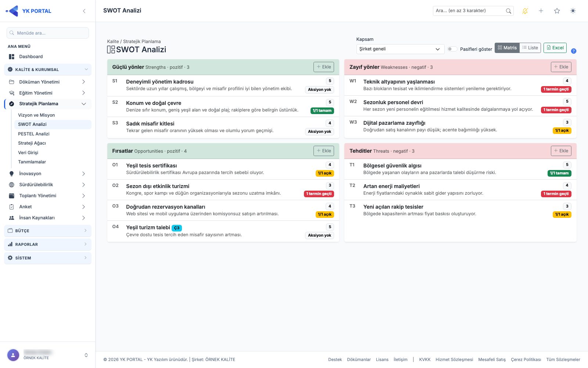
Task: Expand the Doküman Yönetimi menu
Action: (48, 82)
